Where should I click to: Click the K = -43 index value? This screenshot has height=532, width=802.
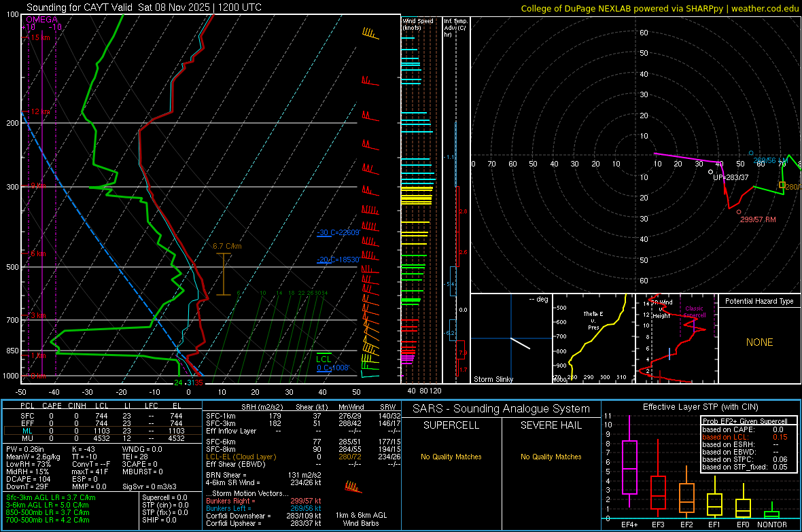click(x=84, y=449)
